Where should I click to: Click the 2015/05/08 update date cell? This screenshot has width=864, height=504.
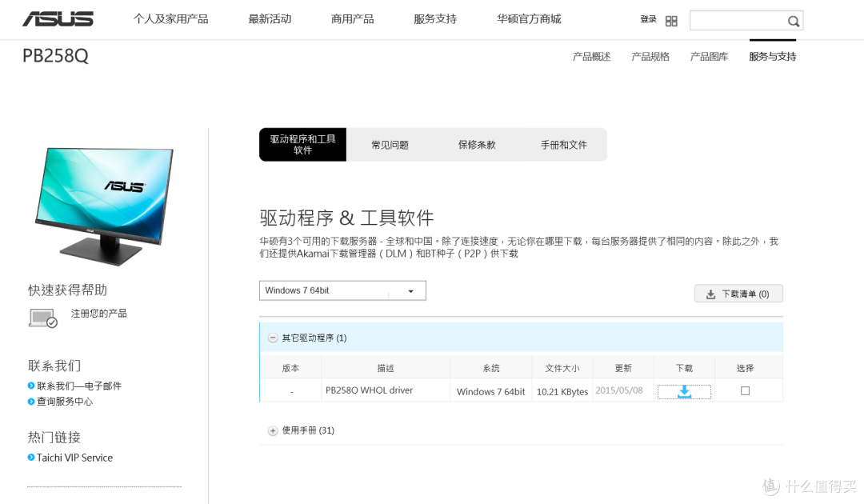click(623, 390)
